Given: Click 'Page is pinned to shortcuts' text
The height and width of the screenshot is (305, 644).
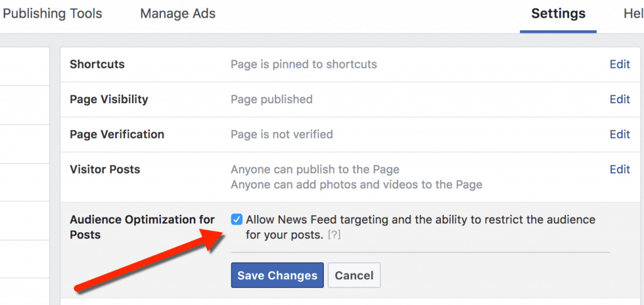Looking at the screenshot, I should [304, 64].
